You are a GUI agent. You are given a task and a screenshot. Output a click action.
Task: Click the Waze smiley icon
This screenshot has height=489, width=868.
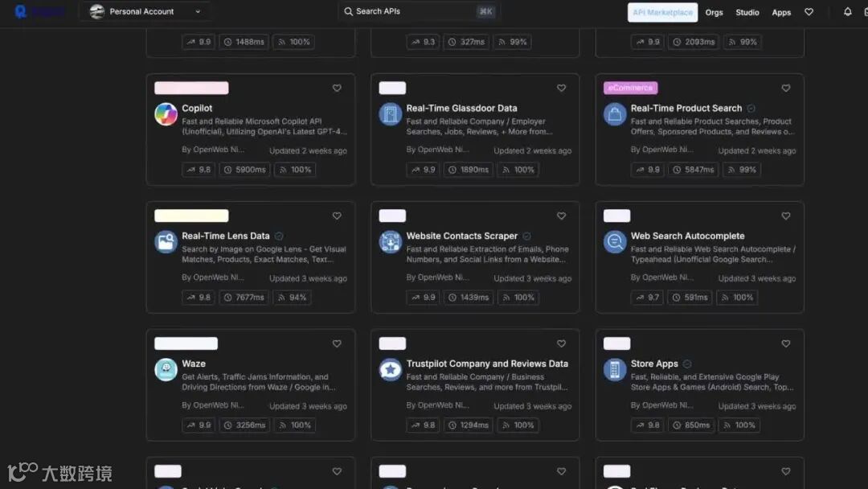point(166,370)
